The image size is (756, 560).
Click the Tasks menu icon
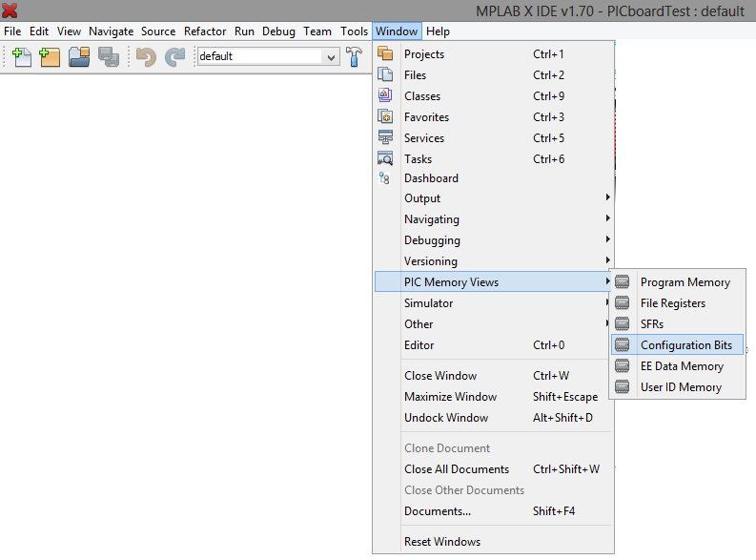[385, 158]
